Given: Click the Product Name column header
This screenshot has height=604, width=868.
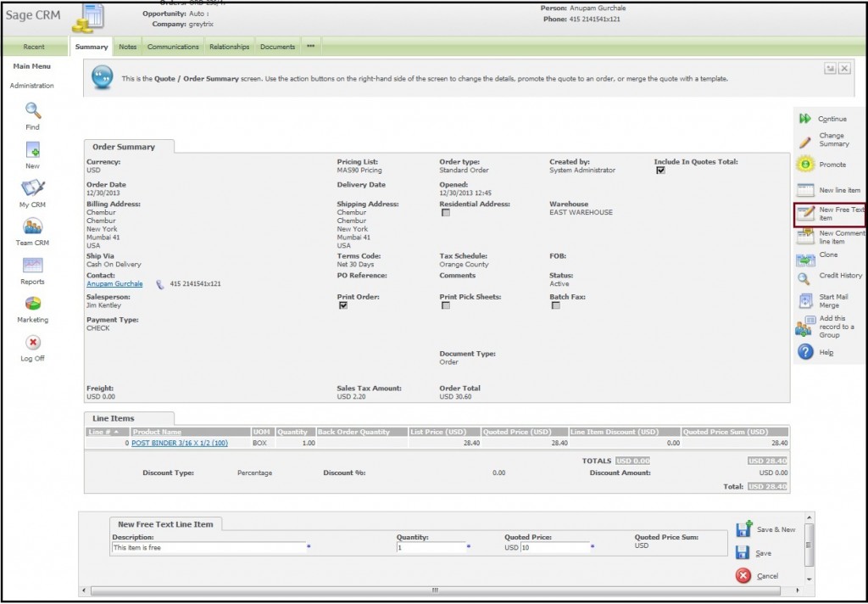Looking at the screenshot, I should click(x=191, y=432).
